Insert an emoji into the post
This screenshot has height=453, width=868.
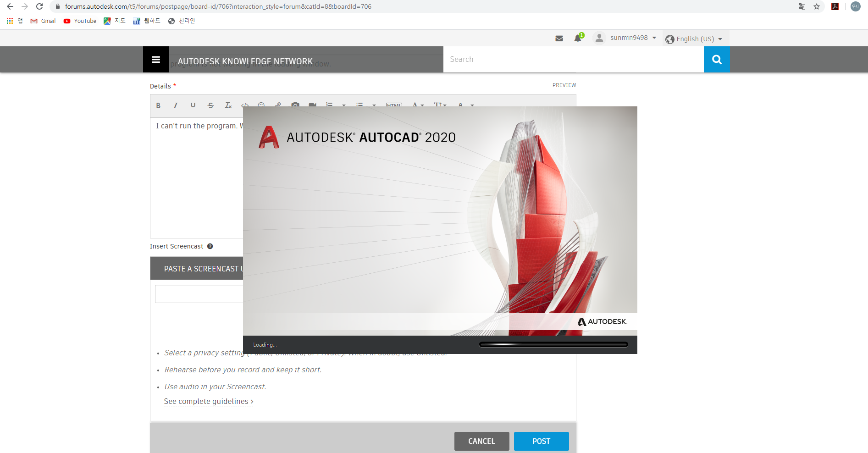261,105
